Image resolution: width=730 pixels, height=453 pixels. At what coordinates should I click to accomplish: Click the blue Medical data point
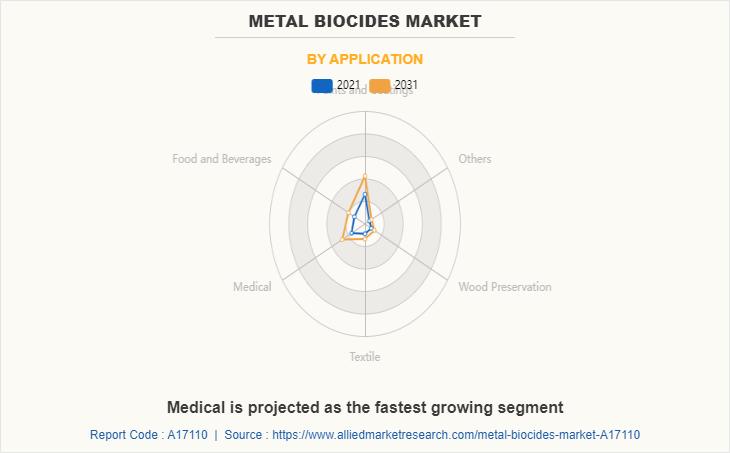click(x=351, y=233)
